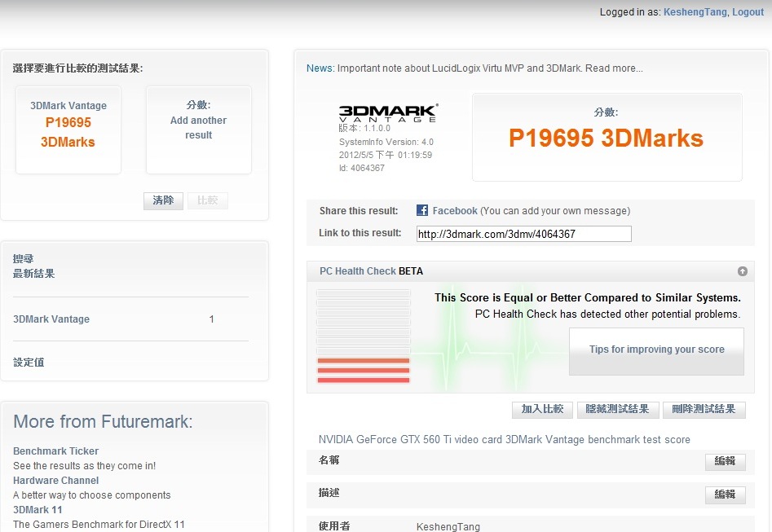Select the P19695 3DMark Vantage result card

(68, 130)
